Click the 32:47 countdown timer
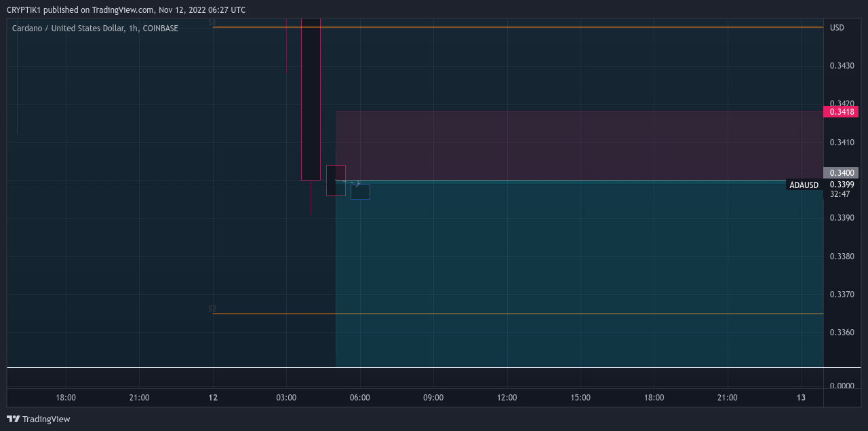This screenshot has height=431, width=868. click(840, 194)
